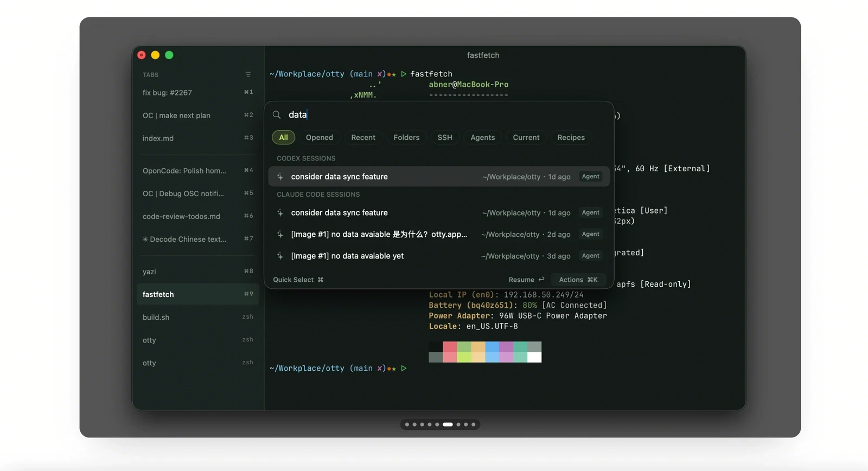The width and height of the screenshot is (868, 471).
Task: Click the search magnifier icon in palette
Action: [277, 115]
